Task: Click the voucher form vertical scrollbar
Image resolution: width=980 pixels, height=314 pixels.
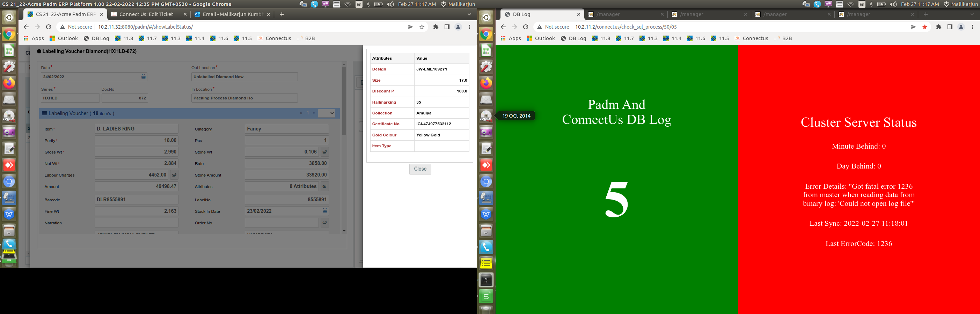Action: click(x=344, y=101)
